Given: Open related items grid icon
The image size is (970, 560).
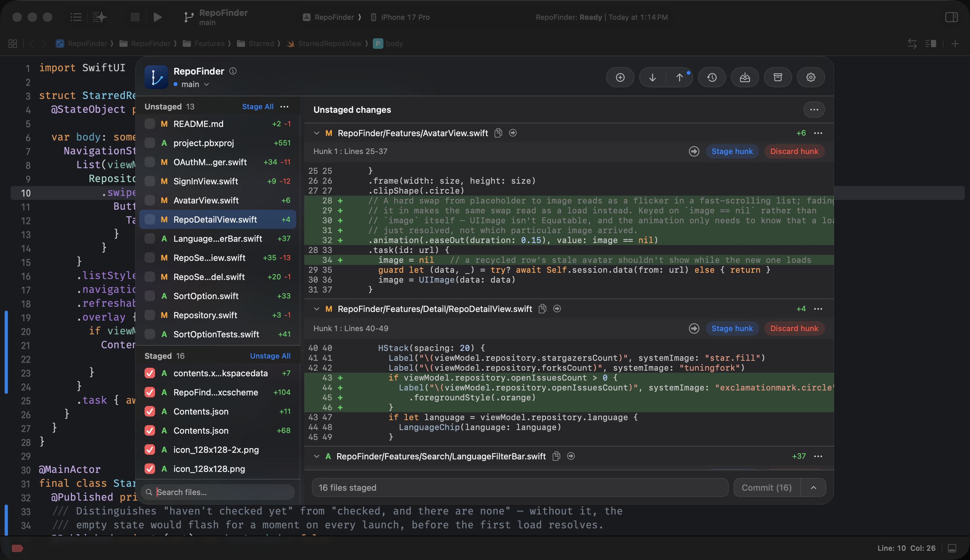Looking at the screenshot, I should pyautogui.click(x=13, y=44).
